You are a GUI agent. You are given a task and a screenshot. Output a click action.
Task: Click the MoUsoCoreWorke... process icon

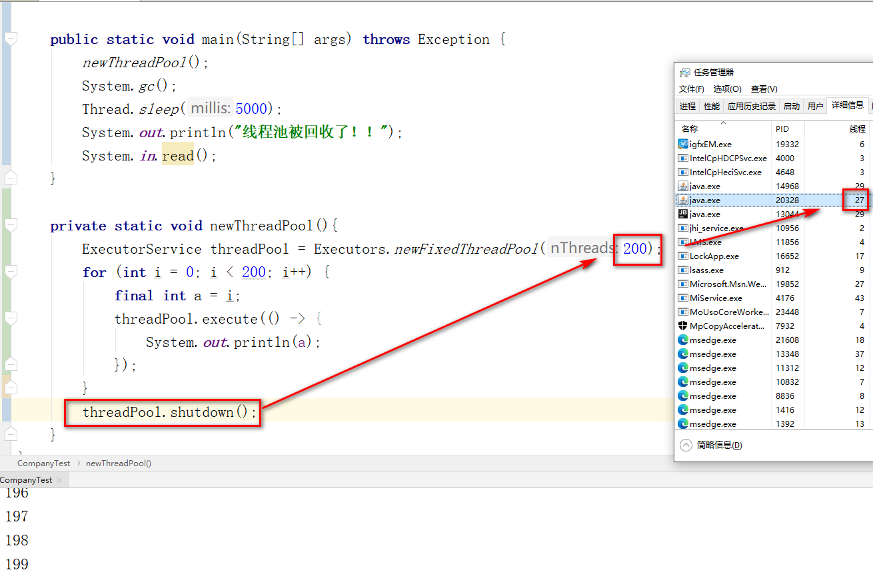[x=682, y=312]
